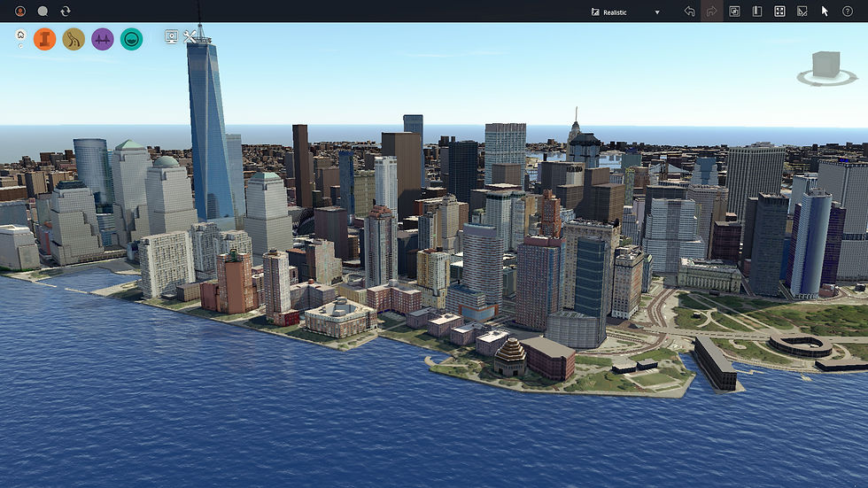Click the redo arrow
The height and width of the screenshot is (488, 868).
tap(712, 11)
